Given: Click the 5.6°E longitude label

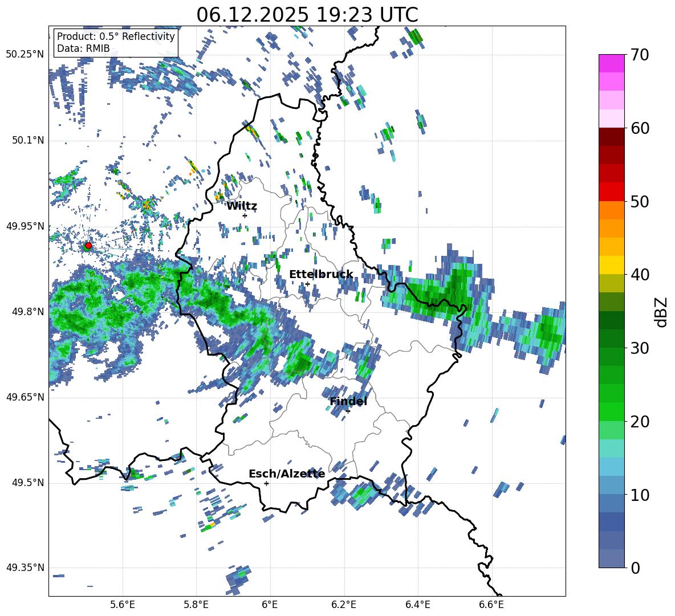Looking at the screenshot, I should [123, 605].
